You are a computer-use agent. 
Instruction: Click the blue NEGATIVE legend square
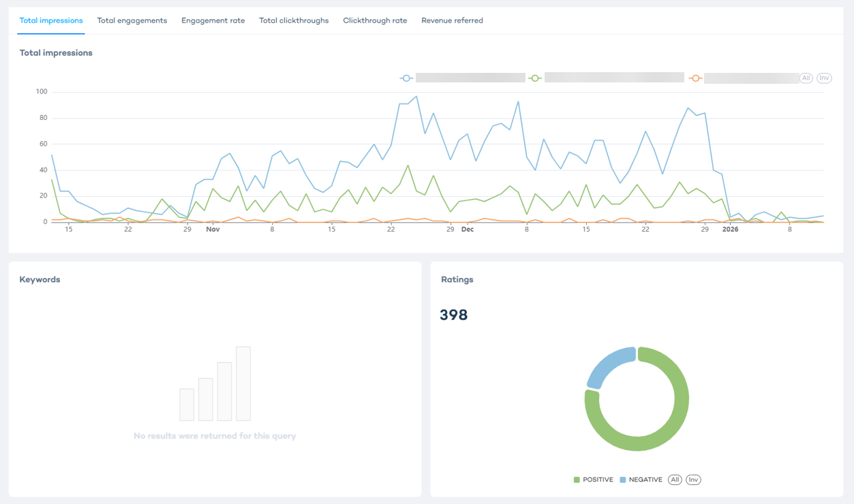[623, 480]
